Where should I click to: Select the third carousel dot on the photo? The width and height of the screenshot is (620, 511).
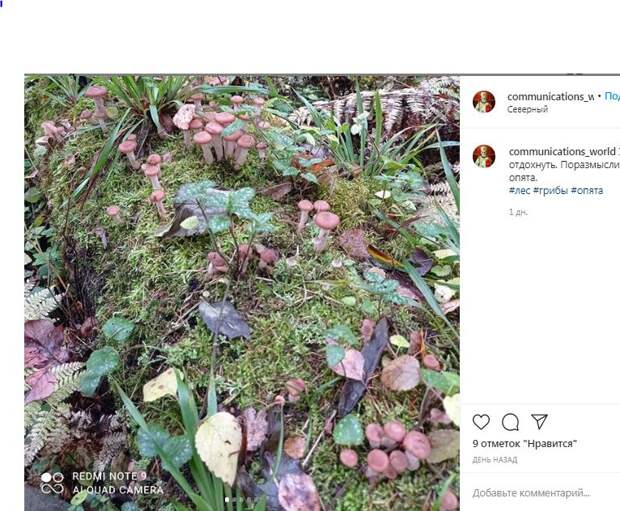tap(241, 500)
